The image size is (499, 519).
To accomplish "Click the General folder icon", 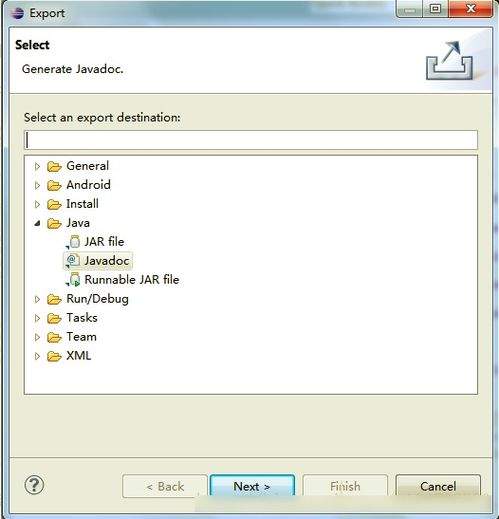I will [54, 166].
